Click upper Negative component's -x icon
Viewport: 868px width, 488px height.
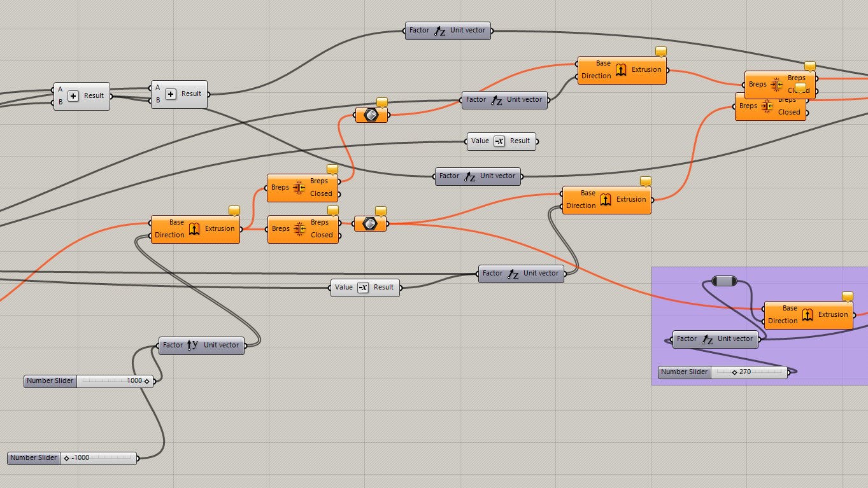[499, 141]
